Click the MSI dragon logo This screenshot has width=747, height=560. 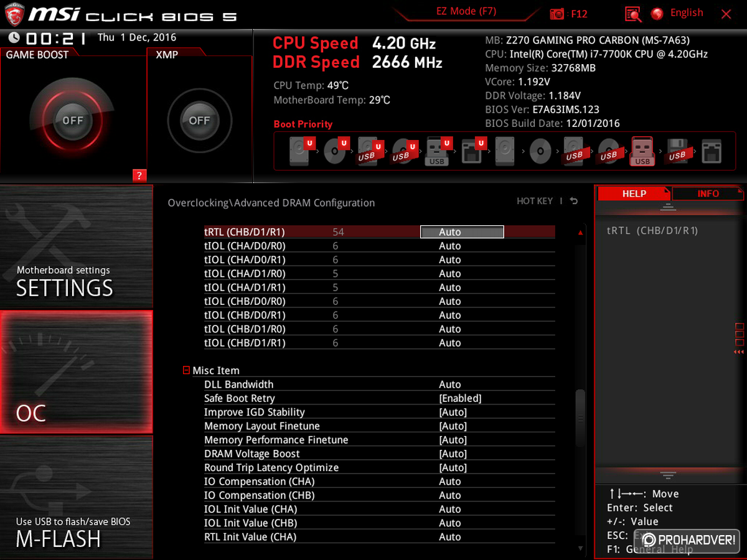coord(14,14)
